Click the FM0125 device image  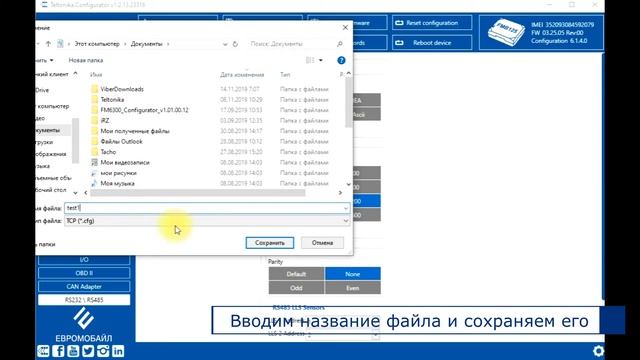pyautogui.click(x=507, y=32)
